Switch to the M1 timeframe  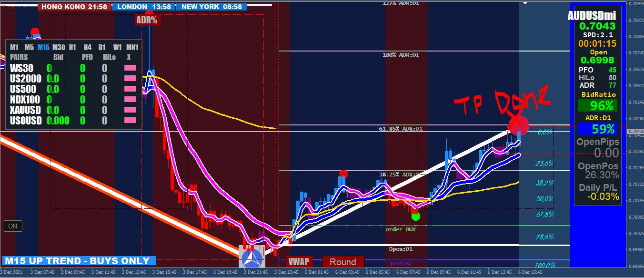pos(14,47)
